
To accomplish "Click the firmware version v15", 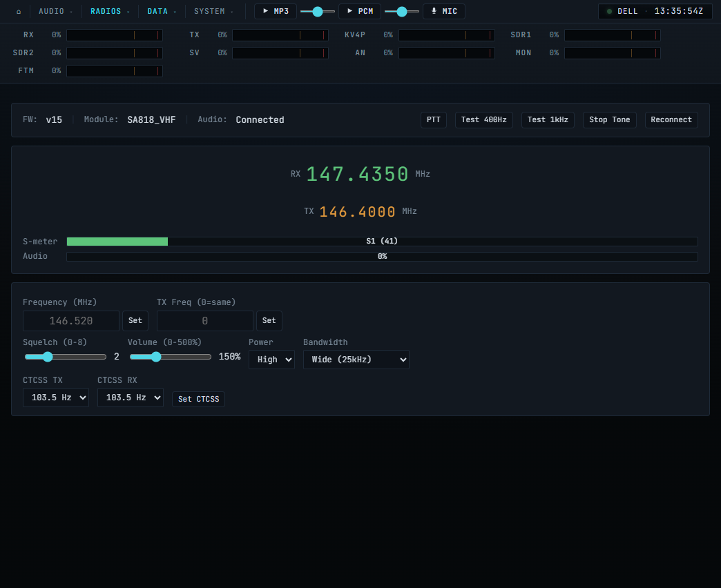I will [x=54, y=120].
